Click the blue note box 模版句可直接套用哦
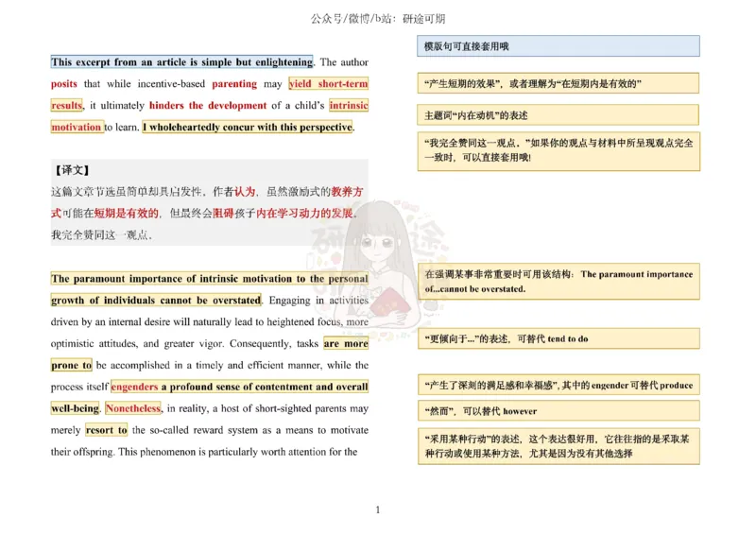The image size is (756, 535). point(558,46)
